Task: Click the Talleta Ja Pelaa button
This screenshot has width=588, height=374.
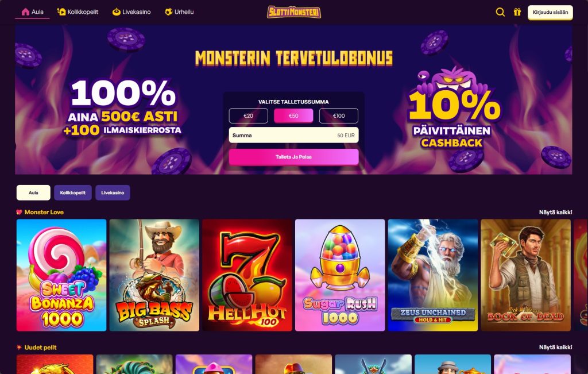Action: [293, 157]
